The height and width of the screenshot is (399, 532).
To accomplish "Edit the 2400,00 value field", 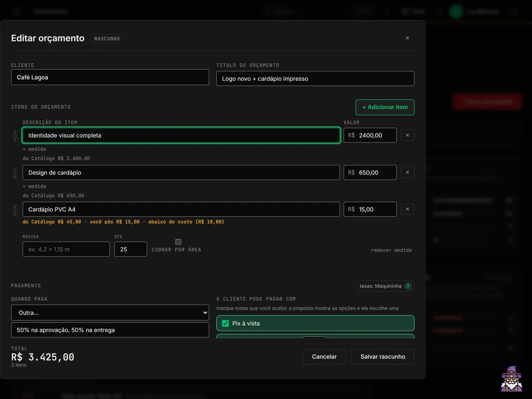I will pos(370,135).
